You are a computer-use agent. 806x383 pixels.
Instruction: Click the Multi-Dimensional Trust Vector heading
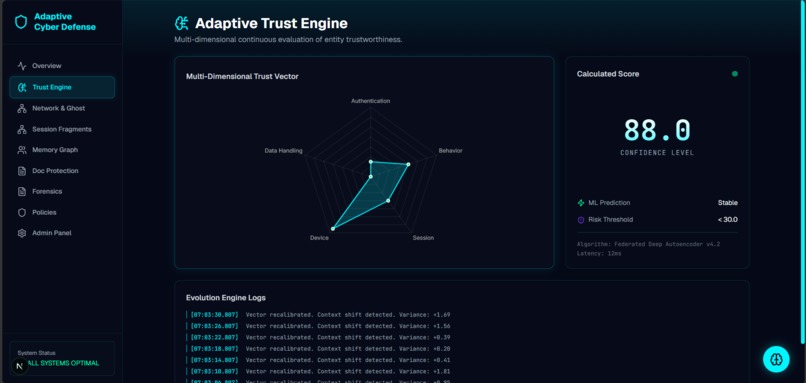point(242,77)
